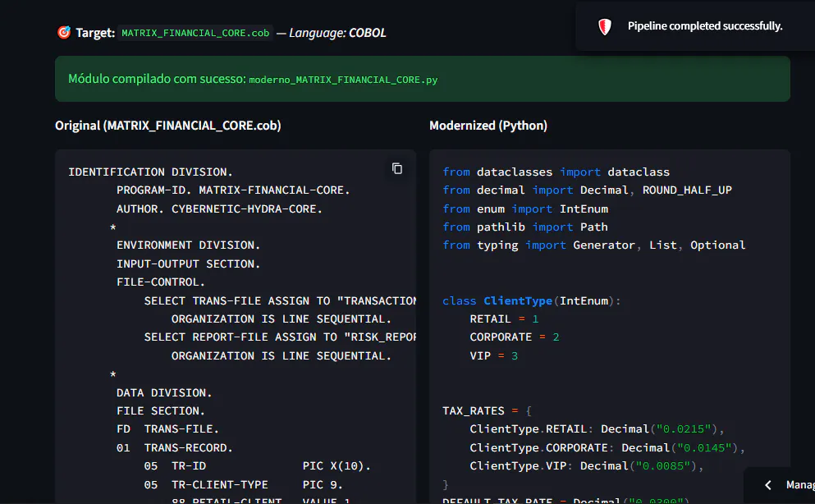Viewport: 815px width, 504px height.
Task: Click 'class ClientType(IntEnum):' line
Action: pos(532,301)
